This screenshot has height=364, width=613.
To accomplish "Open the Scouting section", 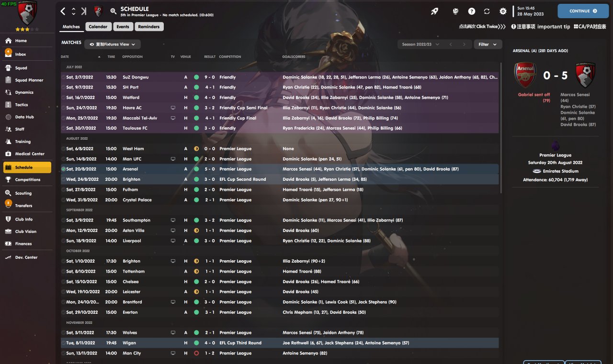I will click(23, 193).
